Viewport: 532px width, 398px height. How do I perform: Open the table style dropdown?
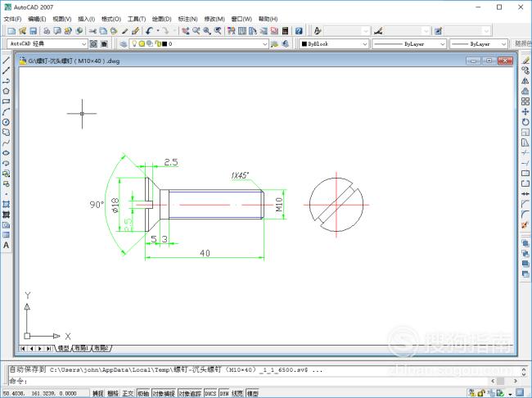tap(468, 31)
